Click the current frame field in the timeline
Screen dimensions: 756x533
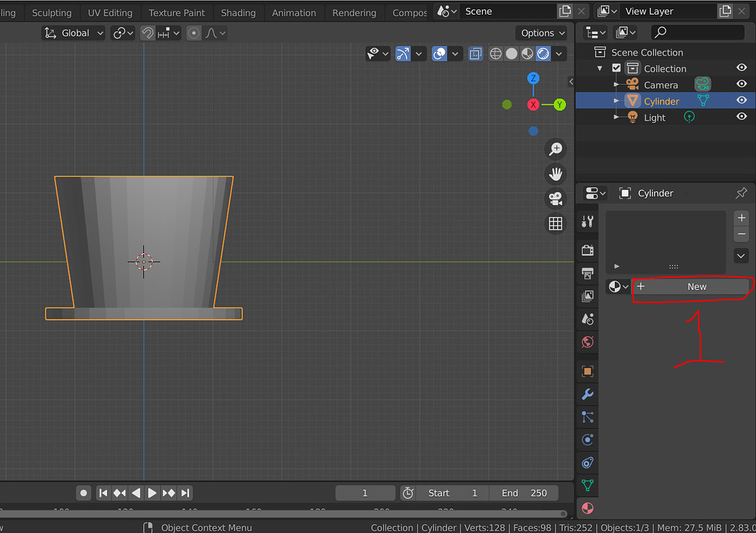click(364, 493)
